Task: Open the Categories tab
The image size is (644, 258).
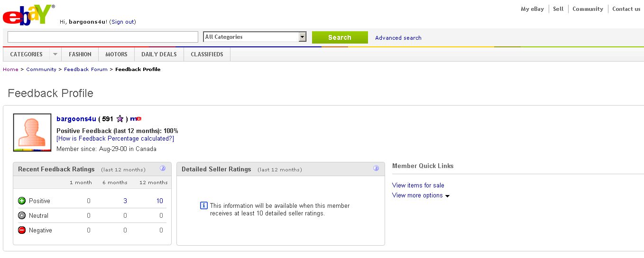Action: click(27, 54)
